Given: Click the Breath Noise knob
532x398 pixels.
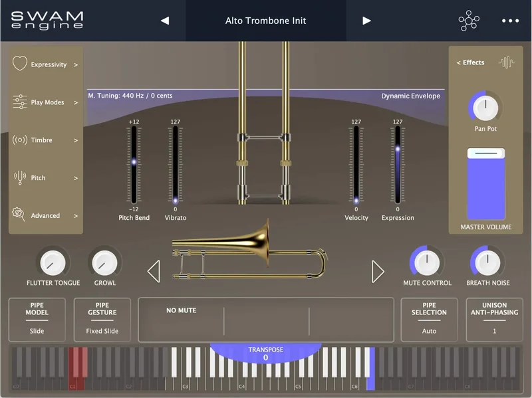Looking at the screenshot, I should (487, 262).
